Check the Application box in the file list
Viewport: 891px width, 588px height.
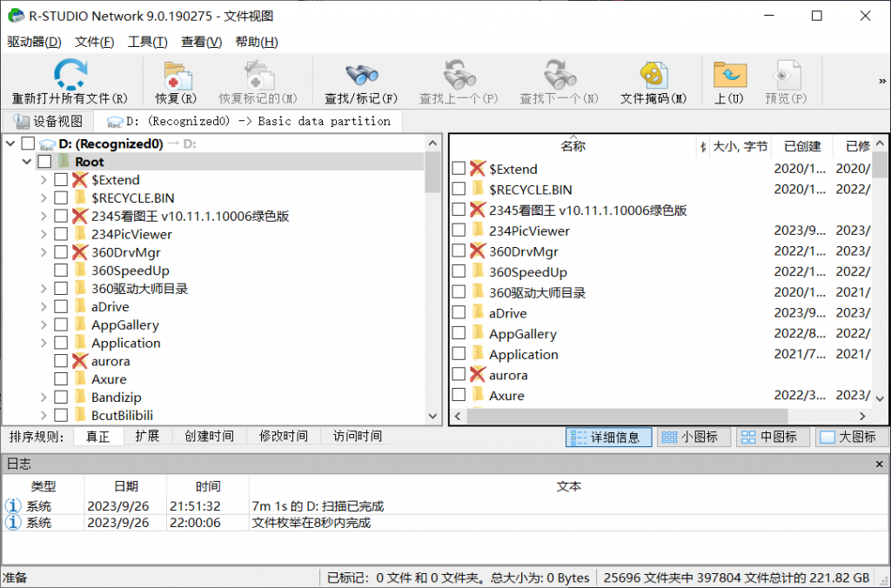coord(459,354)
